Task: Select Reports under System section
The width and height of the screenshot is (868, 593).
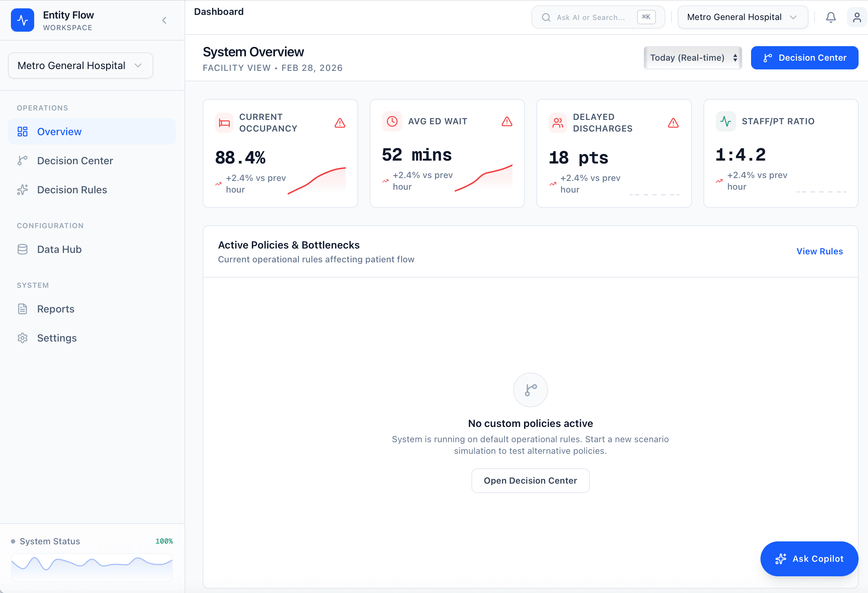Action: (55, 308)
